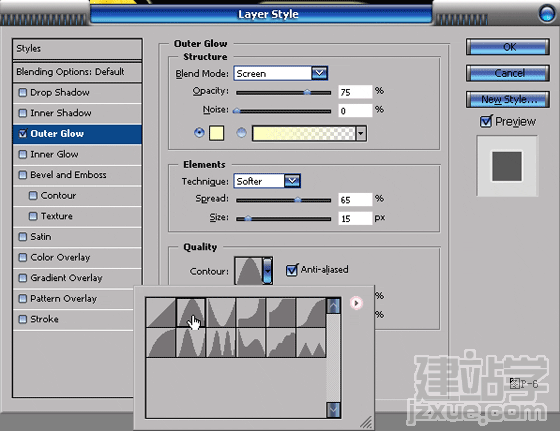Enable the Drop Shadow checkbox
The width and height of the screenshot is (560, 431).
tap(22, 92)
